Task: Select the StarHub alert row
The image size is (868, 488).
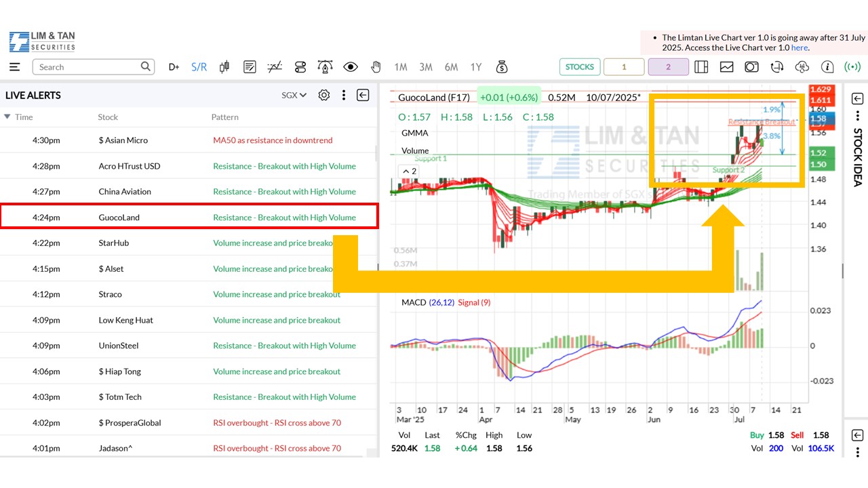Action: (189, 243)
